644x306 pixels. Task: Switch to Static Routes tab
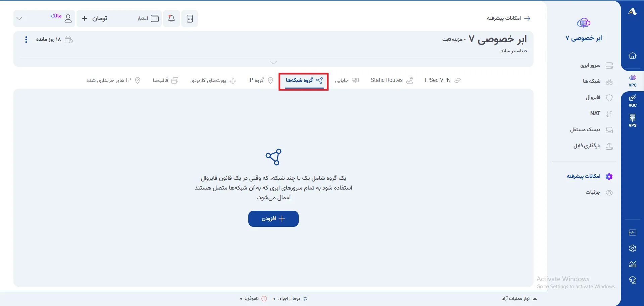pos(392,81)
